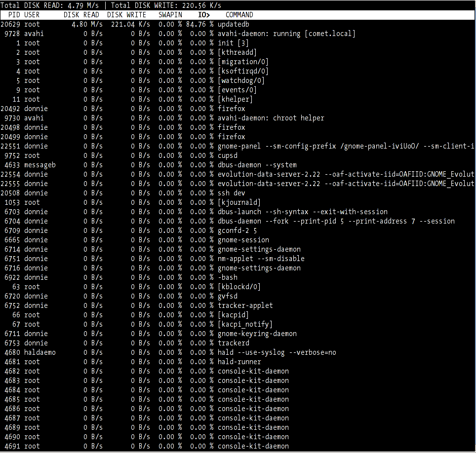Viewport: 476px width, 453px height.
Task: Click the USER column header
Action: click(32, 15)
